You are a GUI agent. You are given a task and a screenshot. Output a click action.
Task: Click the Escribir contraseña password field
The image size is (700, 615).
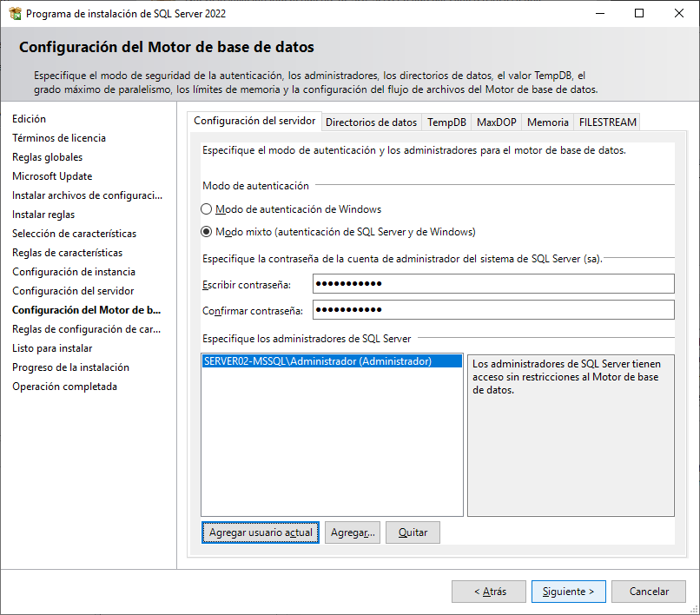[x=493, y=283]
